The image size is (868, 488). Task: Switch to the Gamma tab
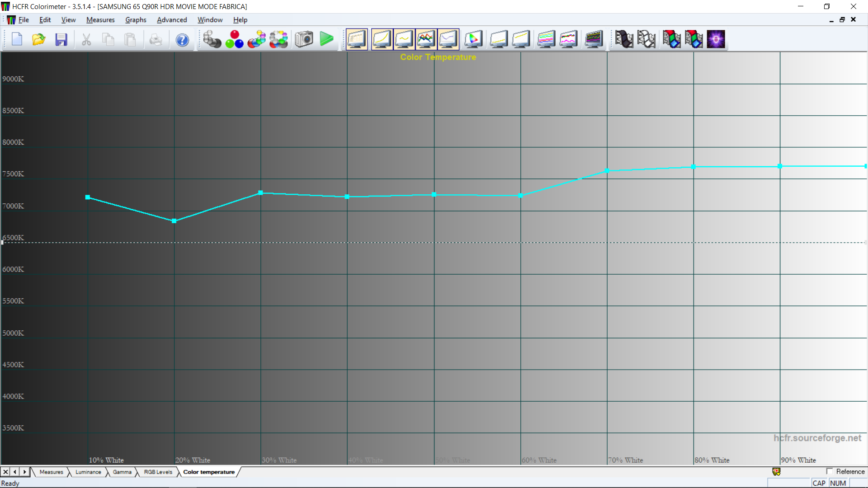(122, 472)
